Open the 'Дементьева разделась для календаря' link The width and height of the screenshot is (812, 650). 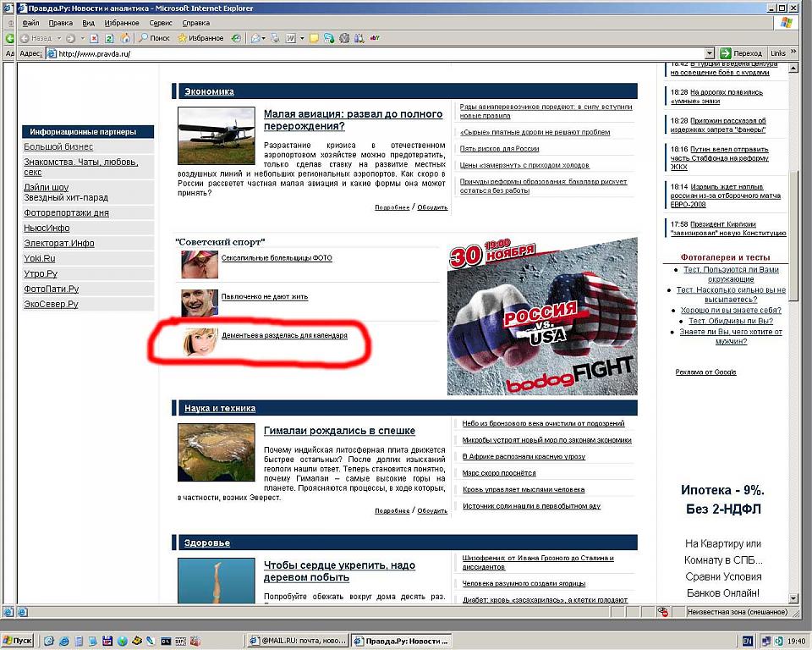click(284, 336)
